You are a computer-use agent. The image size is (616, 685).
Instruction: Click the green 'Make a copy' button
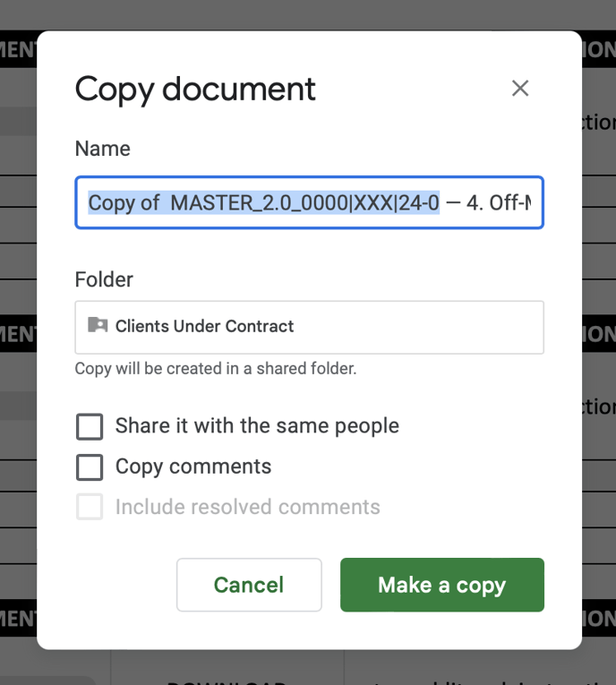click(441, 585)
